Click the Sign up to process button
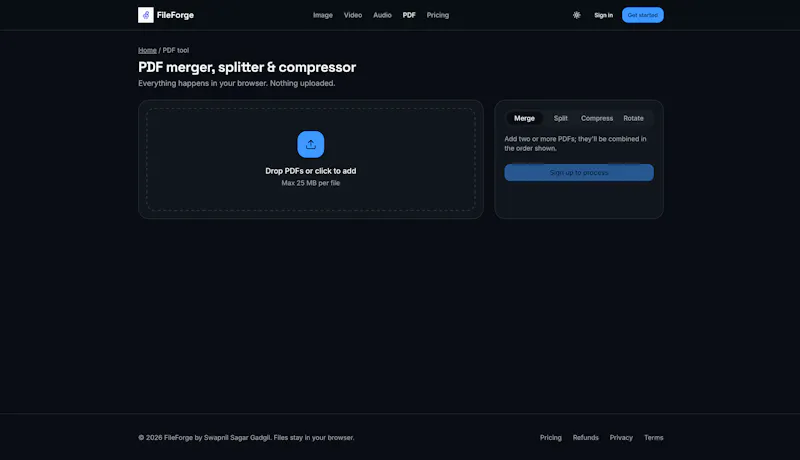Screen dimensions: 800x460 point(579,172)
